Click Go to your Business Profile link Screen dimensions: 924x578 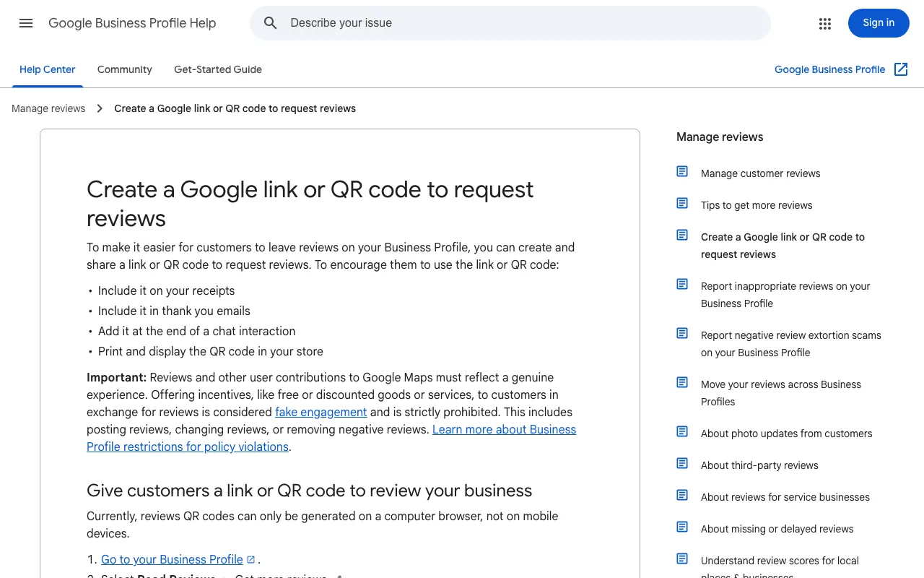tap(172, 559)
